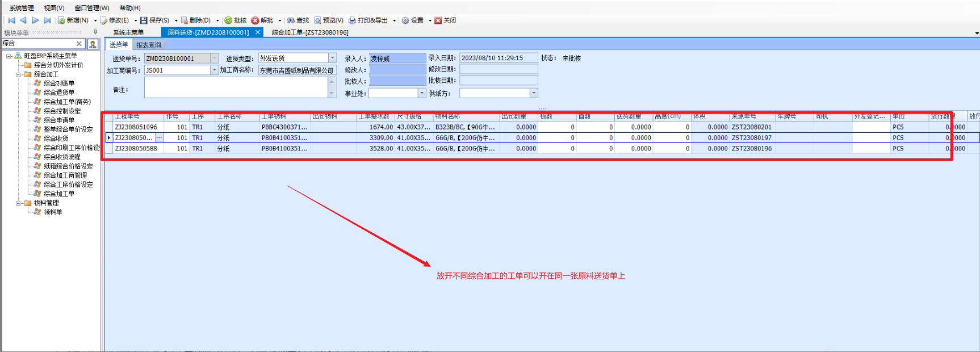The width and height of the screenshot is (980, 352).
Task: Expand the 设置 dropdown arrow
Action: pos(430,20)
